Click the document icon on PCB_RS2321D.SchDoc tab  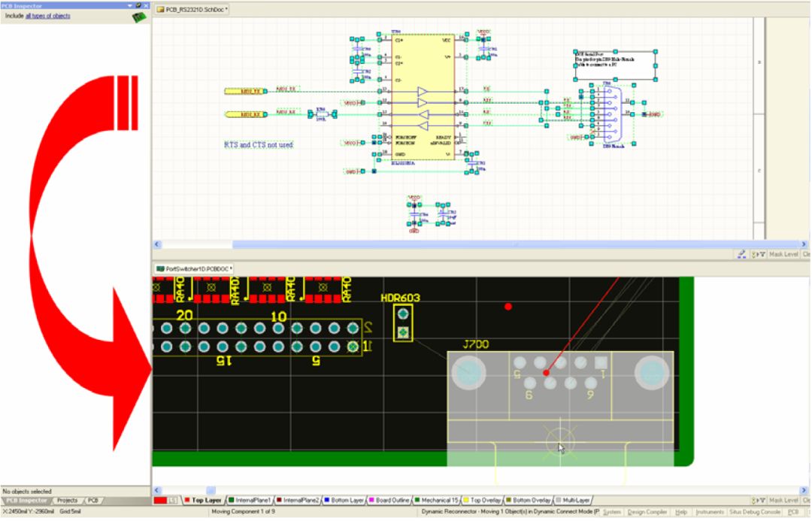(x=159, y=11)
